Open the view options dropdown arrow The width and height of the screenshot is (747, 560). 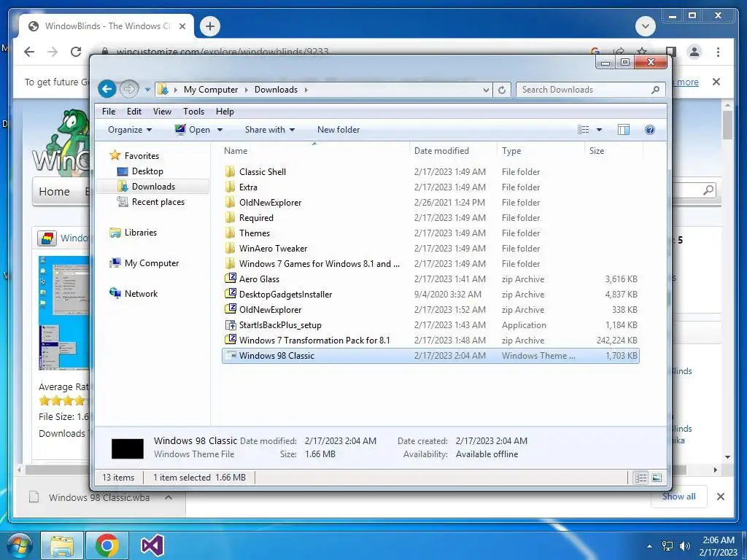click(600, 130)
